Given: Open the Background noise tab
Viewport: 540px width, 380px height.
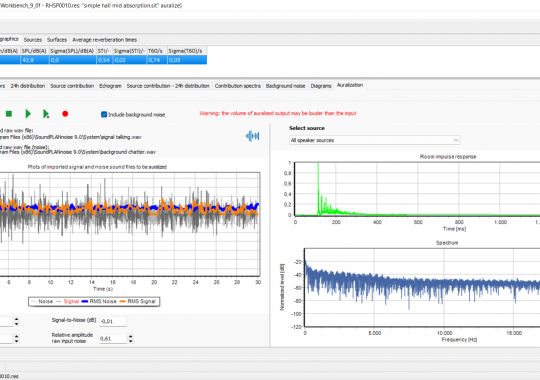Looking at the screenshot, I should click(x=285, y=86).
